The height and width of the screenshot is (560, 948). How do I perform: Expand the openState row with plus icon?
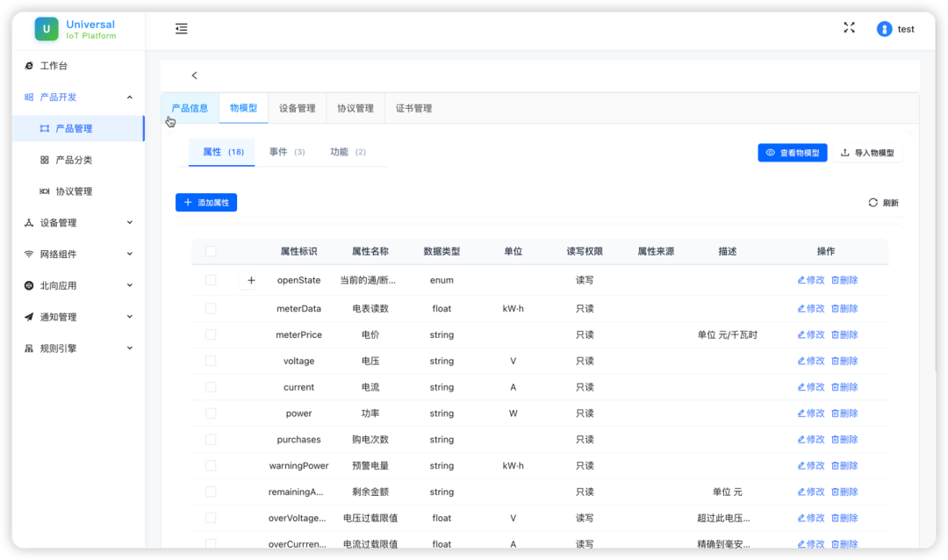[251, 281]
